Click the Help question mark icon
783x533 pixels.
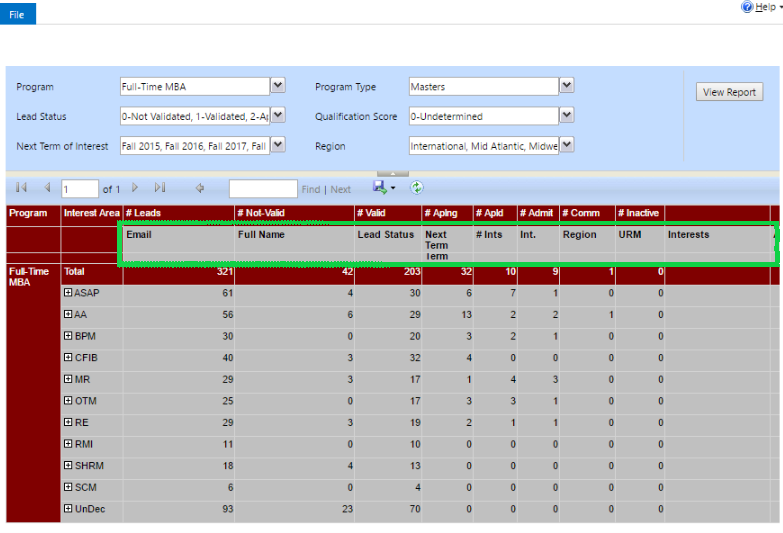click(x=746, y=7)
